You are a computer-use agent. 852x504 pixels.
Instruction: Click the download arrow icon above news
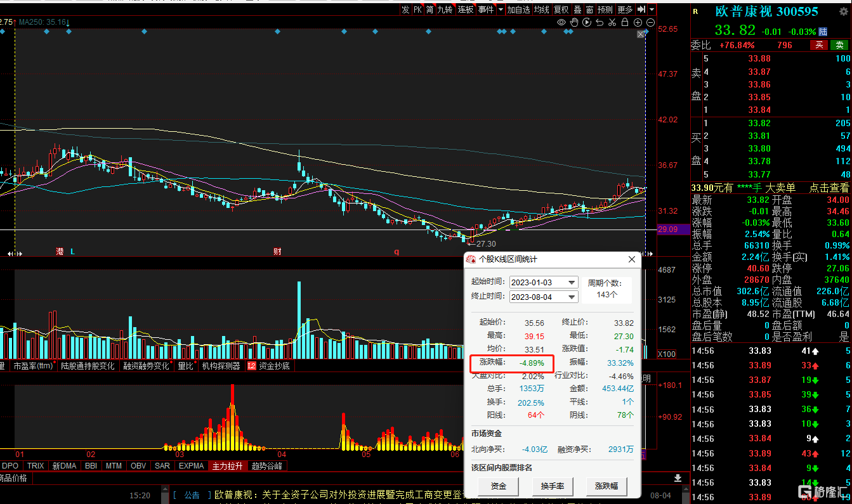pos(678,477)
